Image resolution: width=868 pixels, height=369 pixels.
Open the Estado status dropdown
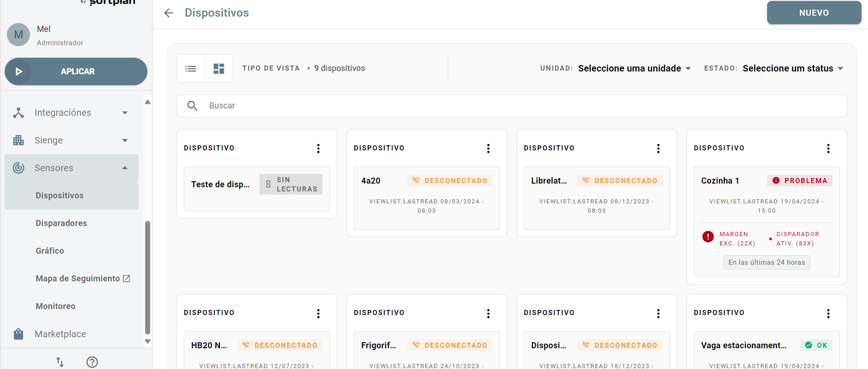(x=793, y=68)
